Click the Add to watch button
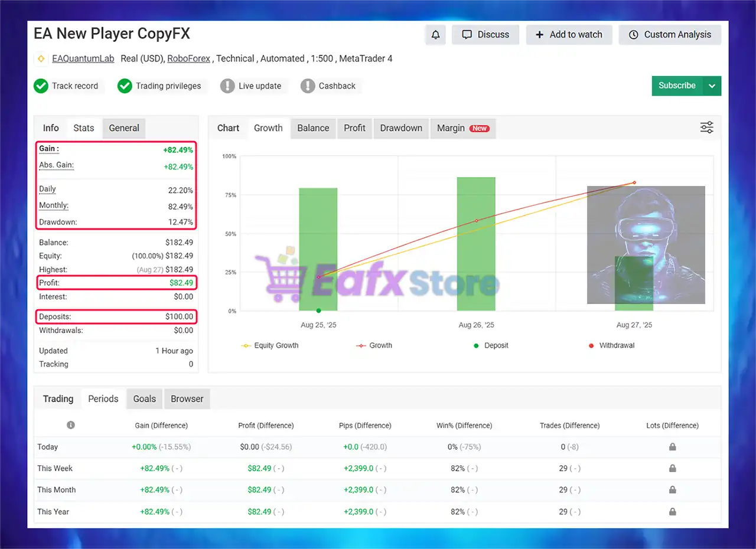This screenshot has width=756, height=549. [x=569, y=35]
